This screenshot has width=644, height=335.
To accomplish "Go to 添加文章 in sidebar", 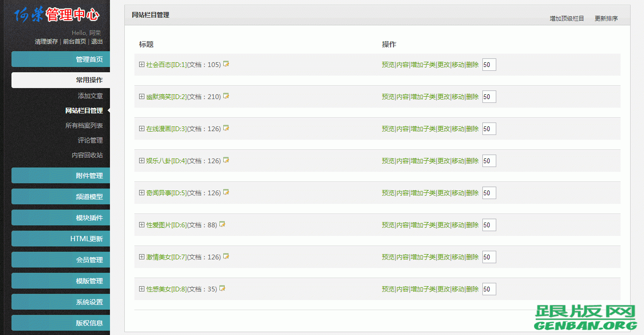I will (x=90, y=96).
